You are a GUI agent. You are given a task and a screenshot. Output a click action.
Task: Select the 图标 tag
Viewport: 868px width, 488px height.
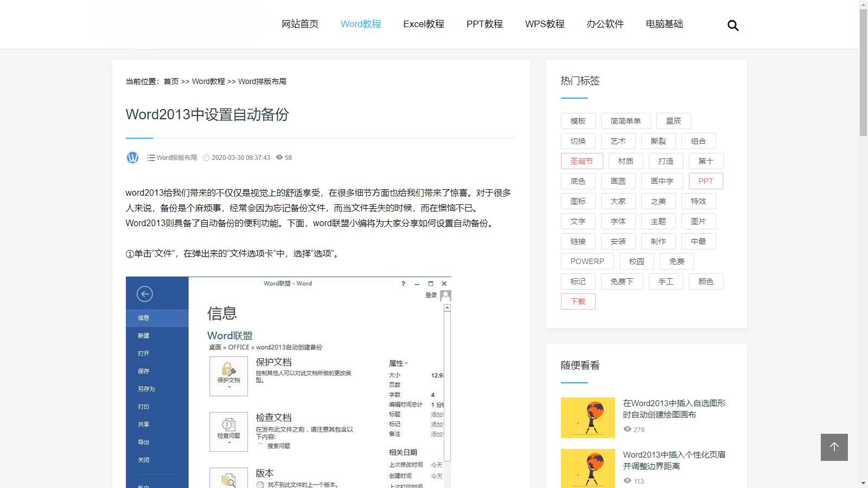(x=578, y=201)
